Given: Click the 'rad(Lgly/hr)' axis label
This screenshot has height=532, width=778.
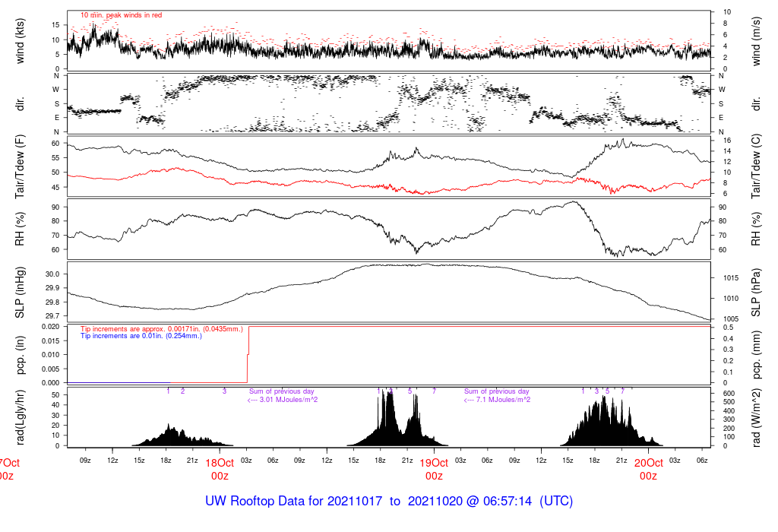Looking at the screenshot, I should coord(20,417).
